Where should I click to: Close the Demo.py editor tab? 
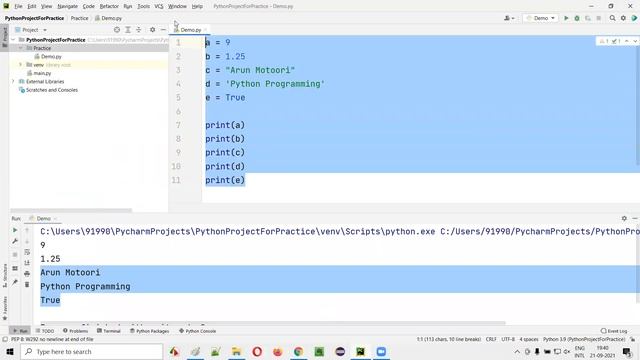(x=206, y=30)
